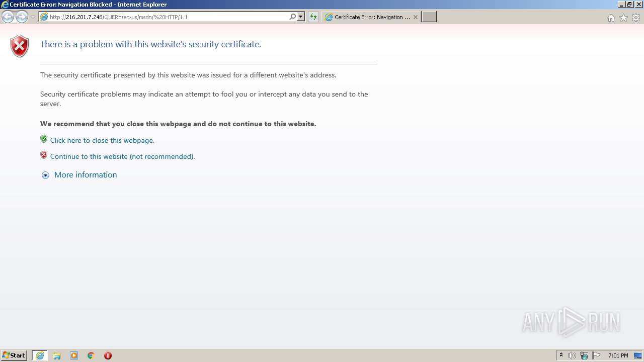Click the browser Back arrow button

point(8,17)
